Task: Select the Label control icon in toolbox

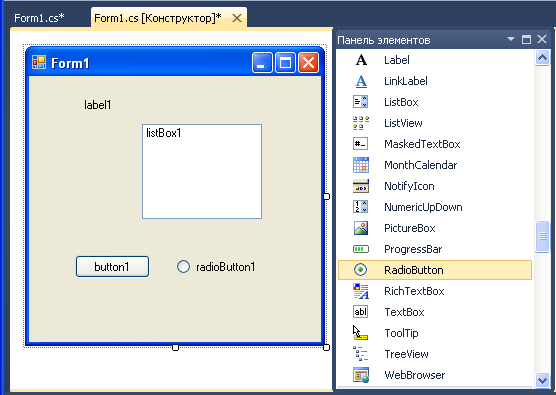Action: pyautogui.click(x=361, y=60)
